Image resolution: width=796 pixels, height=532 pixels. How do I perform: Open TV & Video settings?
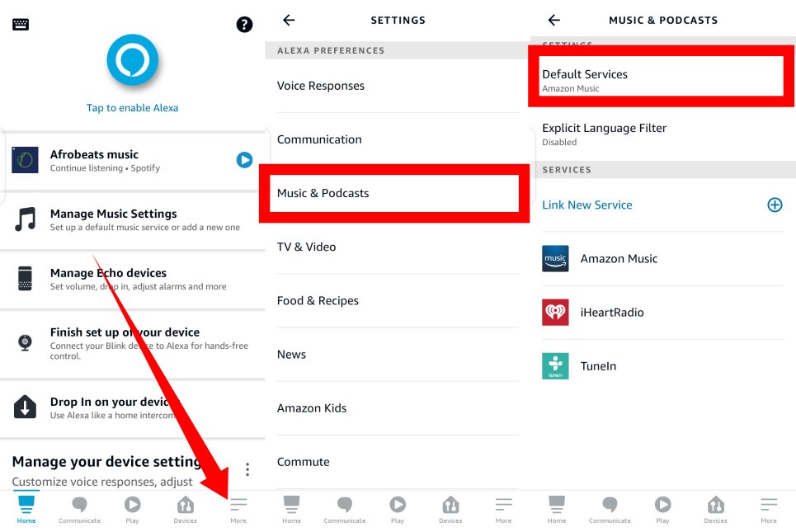(x=398, y=247)
